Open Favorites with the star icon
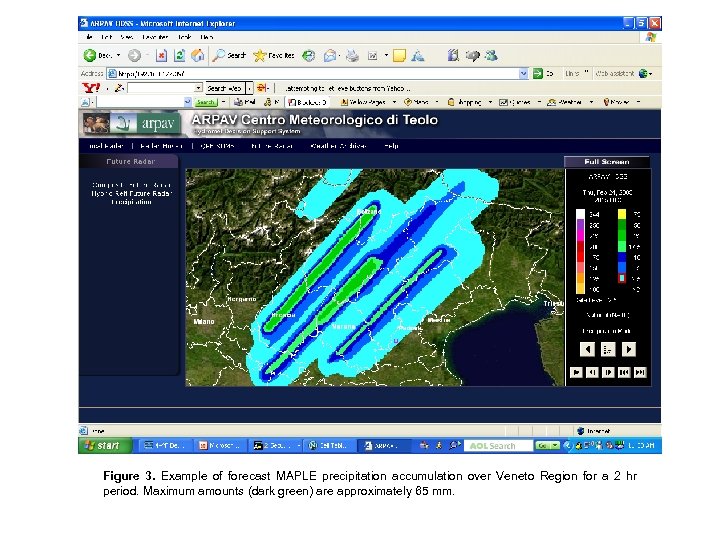This screenshot has height=540, width=720. click(x=274, y=56)
